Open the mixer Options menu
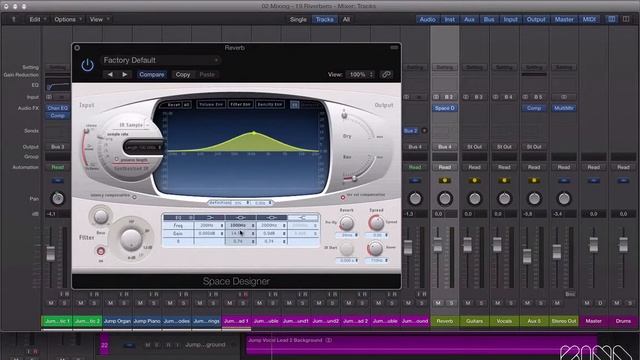 point(67,19)
